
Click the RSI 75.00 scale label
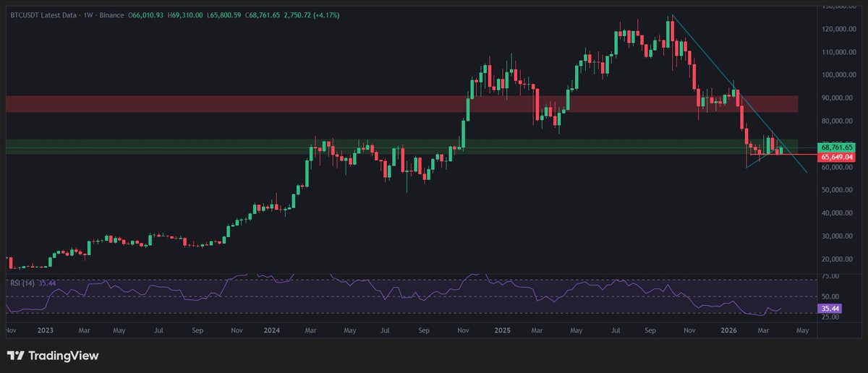(830, 276)
